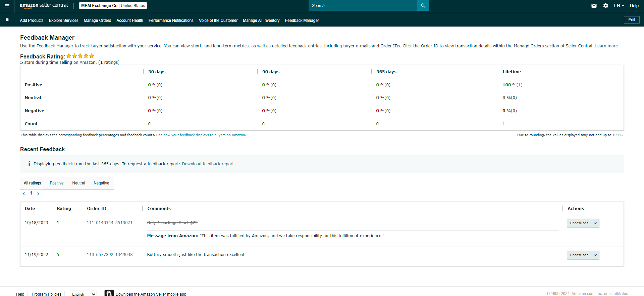
Task: Click the Amazon Seller Central logo
Action: click(x=44, y=5)
